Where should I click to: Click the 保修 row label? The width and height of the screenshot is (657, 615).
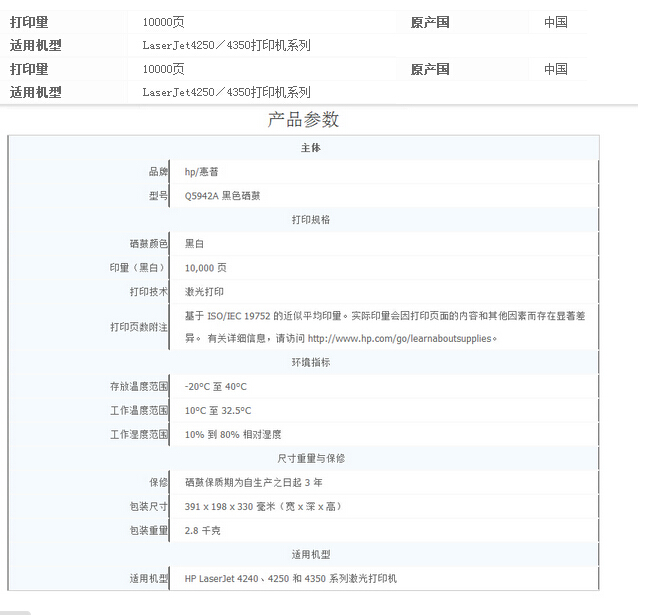tap(158, 482)
